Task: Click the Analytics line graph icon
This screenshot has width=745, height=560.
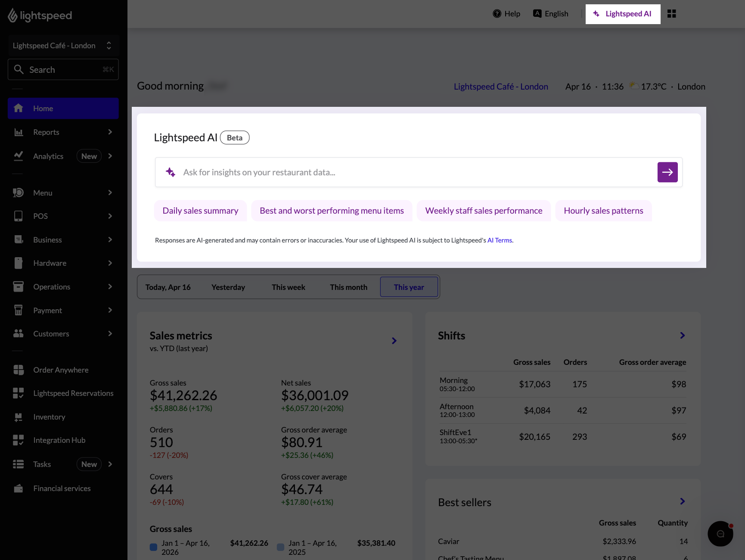Action: click(19, 156)
